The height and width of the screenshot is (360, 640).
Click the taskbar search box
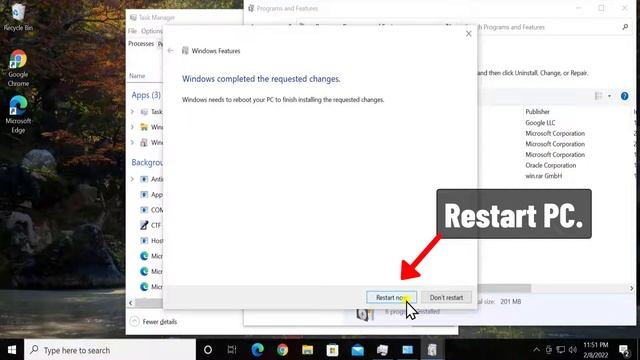(x=110, y=350)
